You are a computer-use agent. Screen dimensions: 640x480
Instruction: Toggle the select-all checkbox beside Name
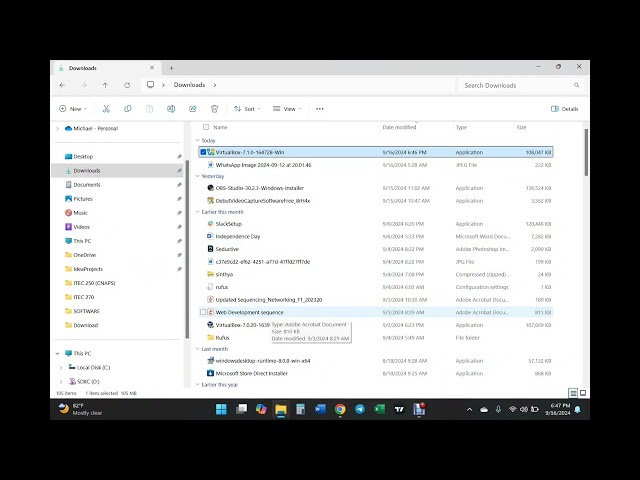coord(206,127)
